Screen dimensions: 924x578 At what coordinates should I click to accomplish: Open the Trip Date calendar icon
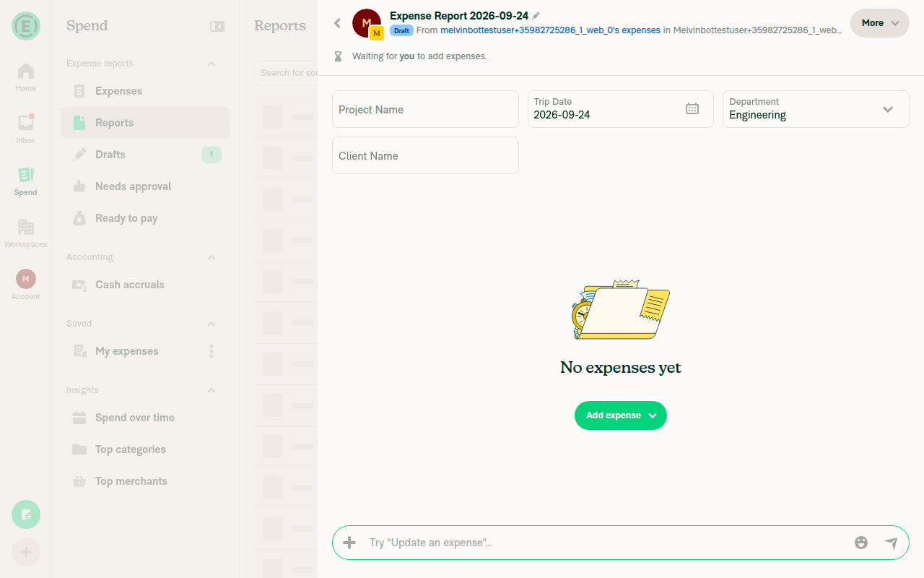coord(692,108)
